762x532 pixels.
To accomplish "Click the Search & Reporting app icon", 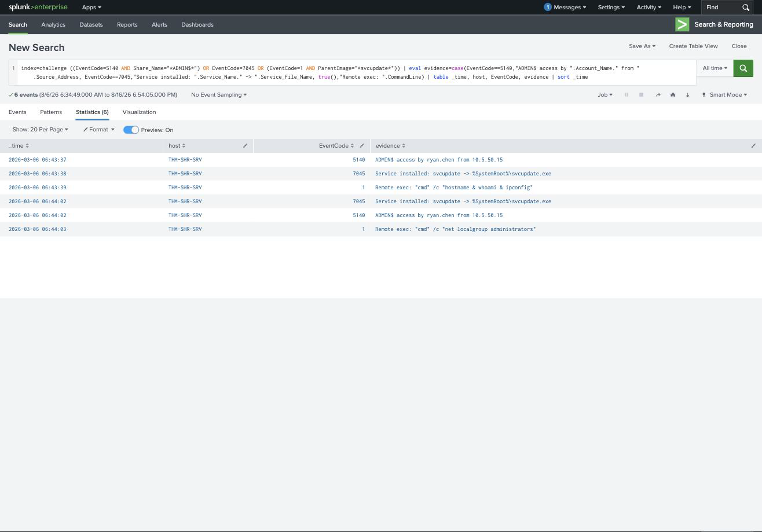I will (682, 24).
